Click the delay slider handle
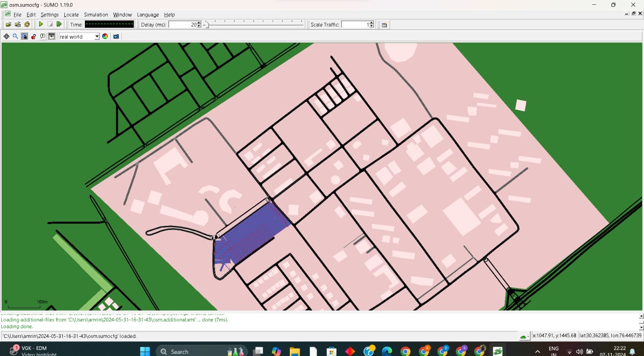This screenshot has height=356, width=644. [x=206, y=25]
